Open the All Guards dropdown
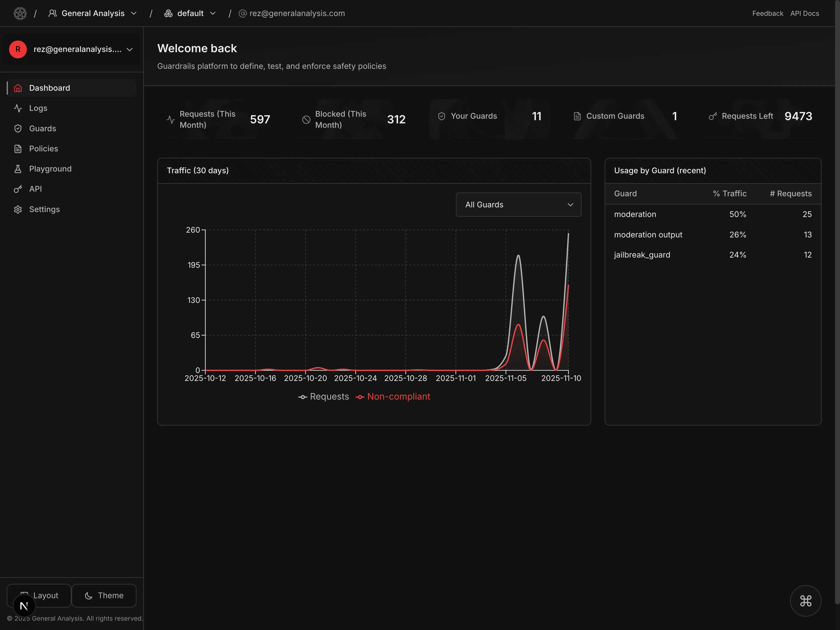 coord(518,204)
